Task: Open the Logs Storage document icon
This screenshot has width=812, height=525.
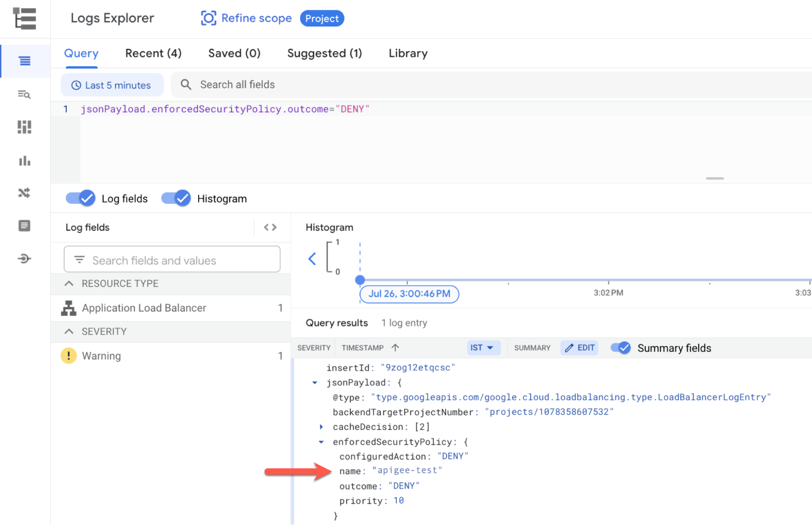Action: 24,226
